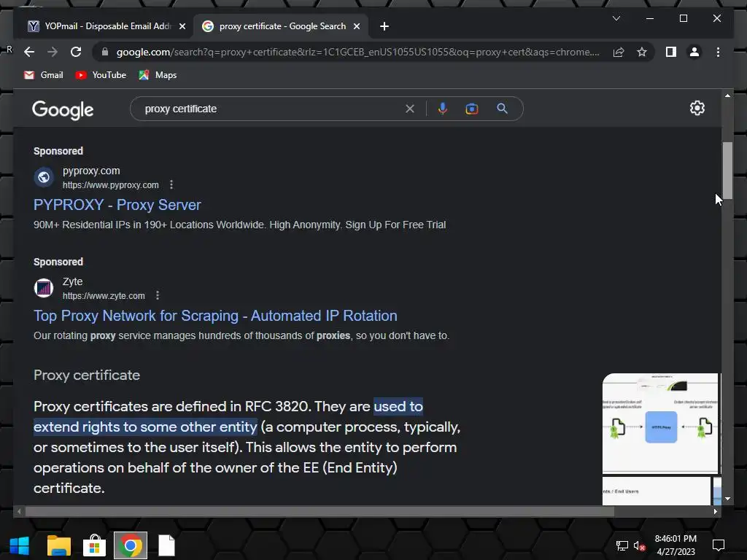This screenshot has height=560, width=747.
Task: Click the muted volume tray icon
Action: (x=639, y=545)
